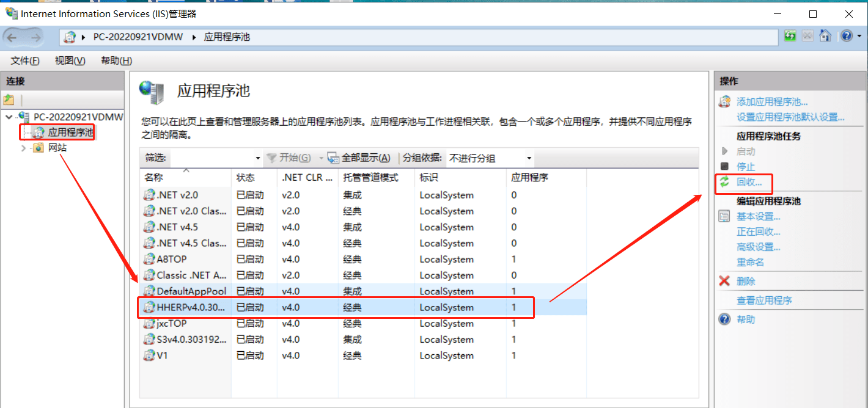The height and width of the screenshot is (408, 868).
Task: Sort by the 名称 column header
Action: click(x=186, y=177)
